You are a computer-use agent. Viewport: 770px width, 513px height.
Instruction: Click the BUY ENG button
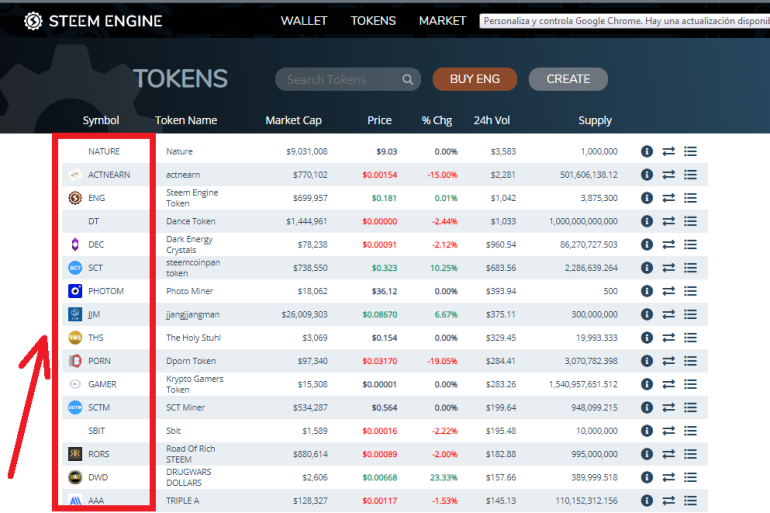[474, 79]
